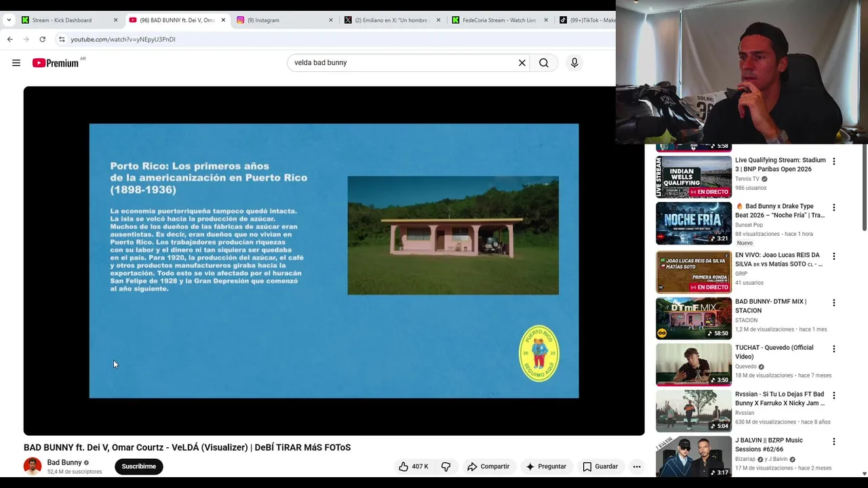
Task: View site information icon in address bar
Action: click(x=62, y=39)
